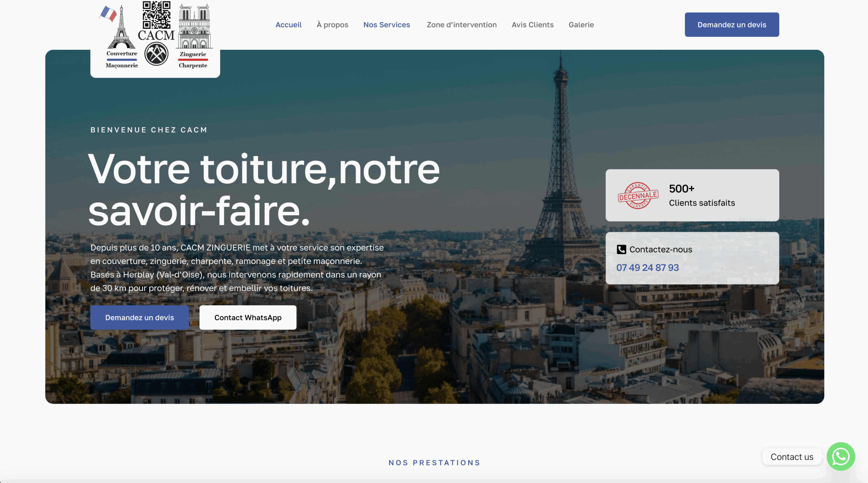Click the phone icon beside Contactez-nous

click(621, 249)
